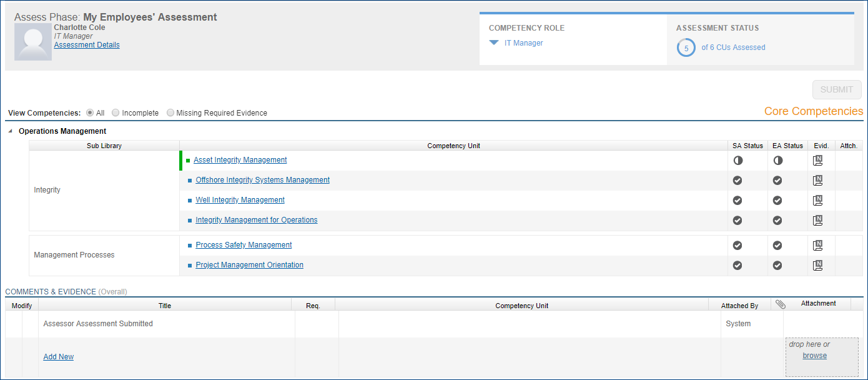Click the assessment progress circle showing 5
The image size is (868, 380).
686,47
